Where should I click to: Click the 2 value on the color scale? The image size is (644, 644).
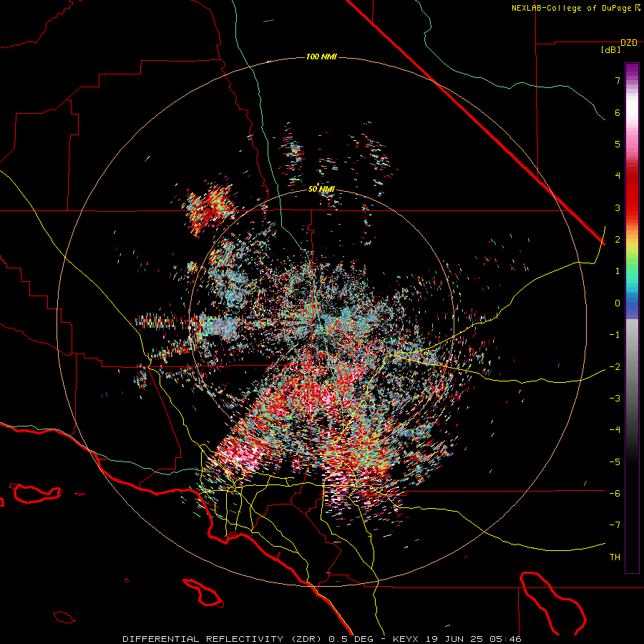[618, 240]
